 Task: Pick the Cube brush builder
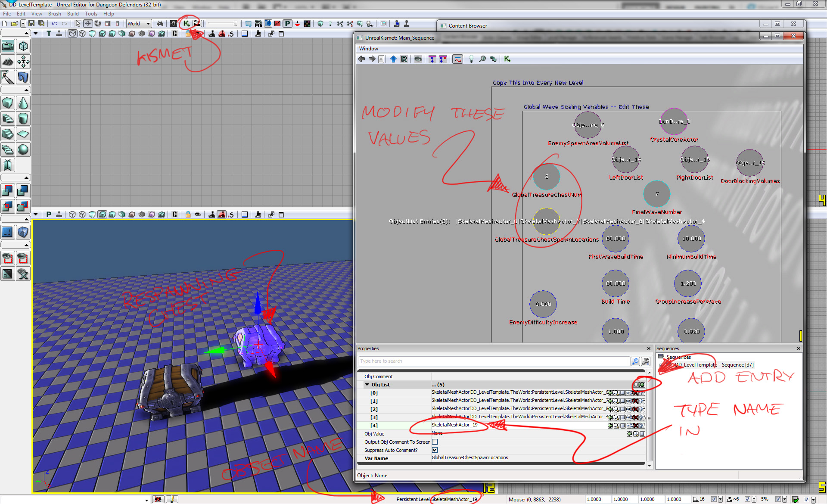coord(8,103)
